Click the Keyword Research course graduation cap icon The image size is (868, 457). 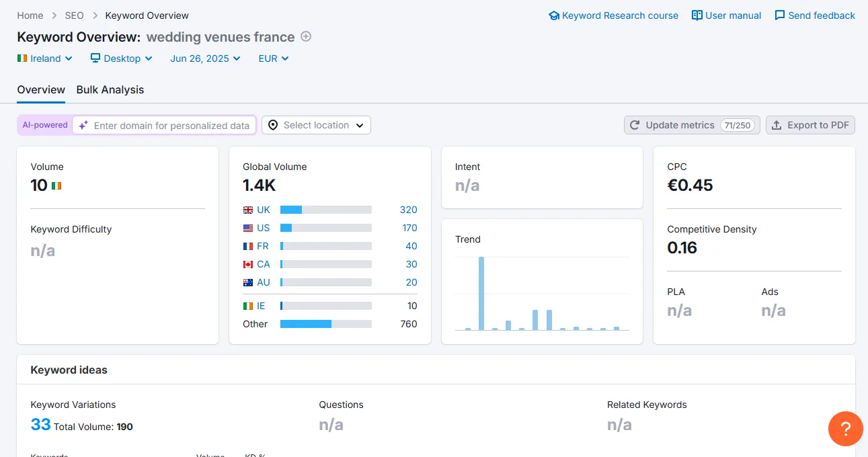(554, 15)
